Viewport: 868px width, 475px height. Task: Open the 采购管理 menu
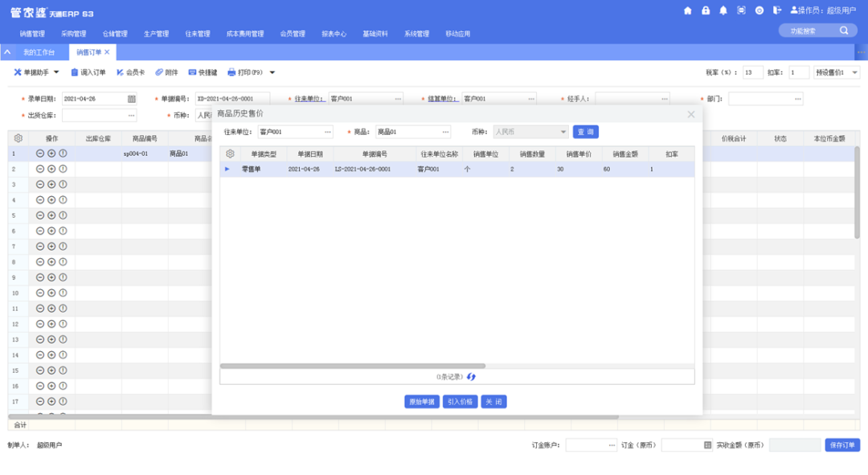(x=73, y=34)
